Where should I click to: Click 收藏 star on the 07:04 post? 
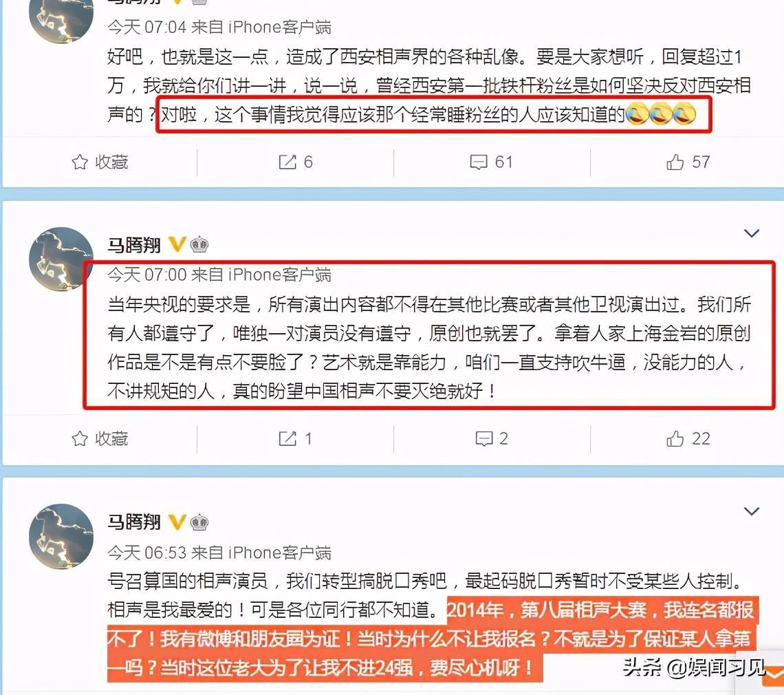pos(100,162)
